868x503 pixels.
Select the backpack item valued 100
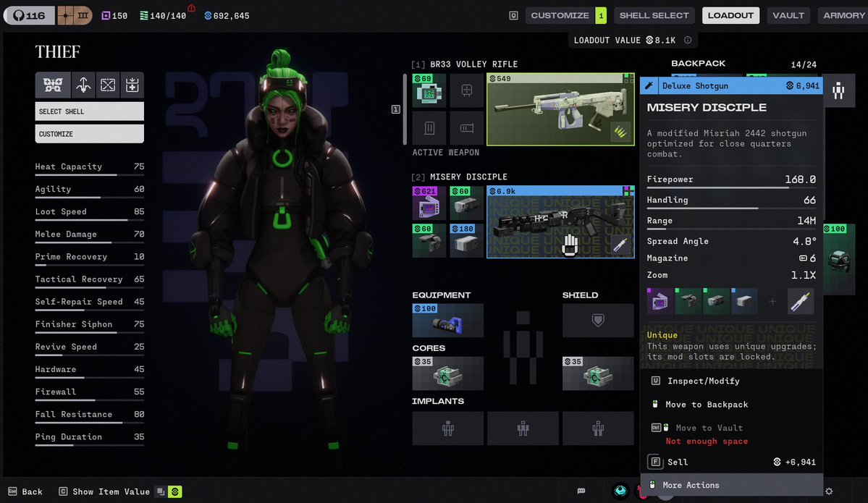[838, 259]
